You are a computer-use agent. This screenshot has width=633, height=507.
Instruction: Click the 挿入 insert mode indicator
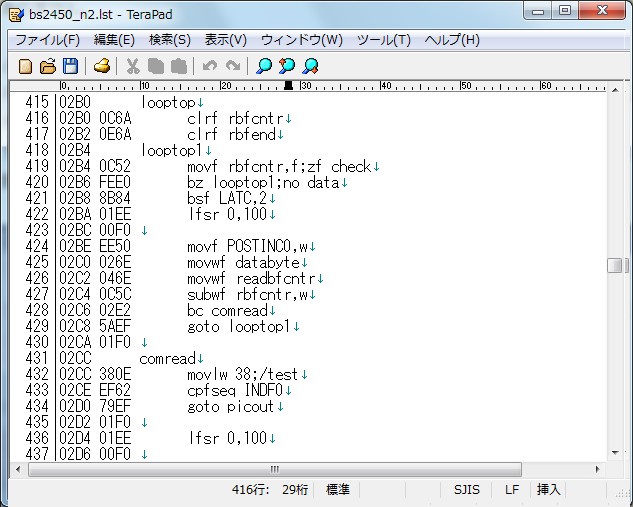pos(548,490)
